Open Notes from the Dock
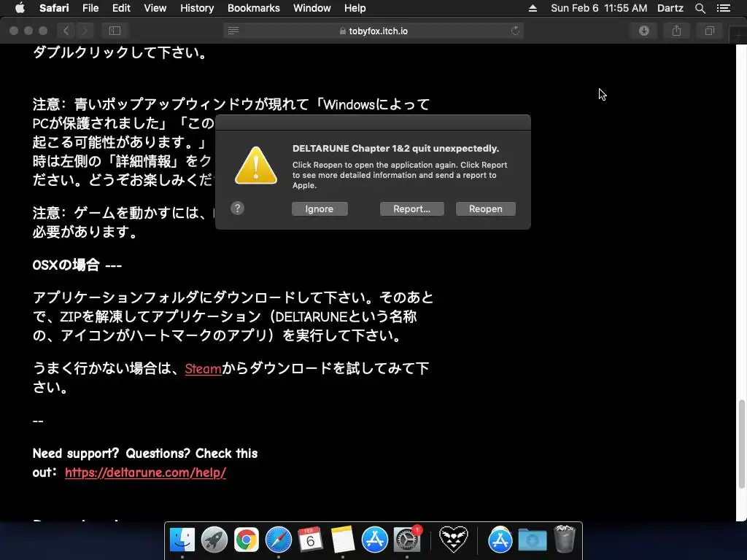 click(343, 540)
